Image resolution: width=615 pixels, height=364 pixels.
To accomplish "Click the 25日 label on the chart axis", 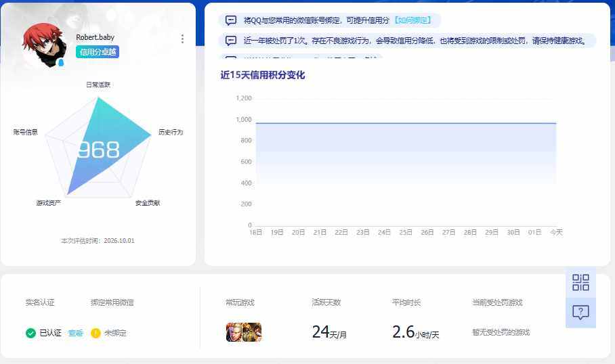I will [x=406, y=232].
